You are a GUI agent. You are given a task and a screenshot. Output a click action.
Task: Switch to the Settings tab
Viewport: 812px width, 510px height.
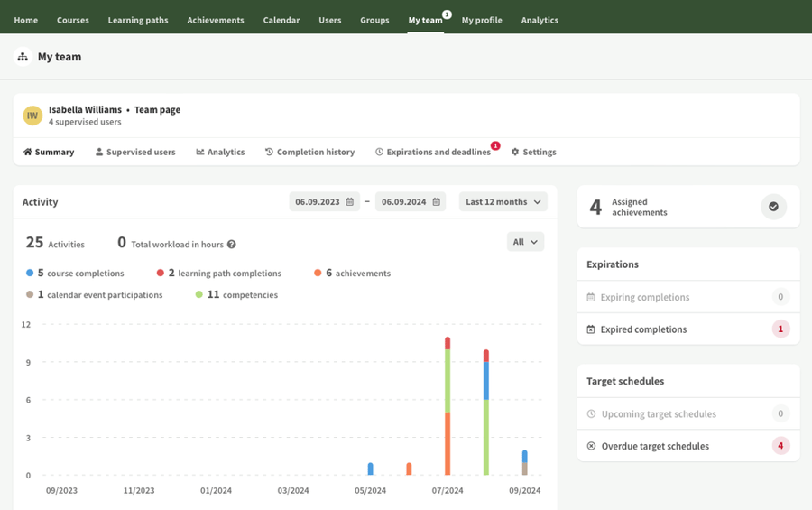click(533, 152)
